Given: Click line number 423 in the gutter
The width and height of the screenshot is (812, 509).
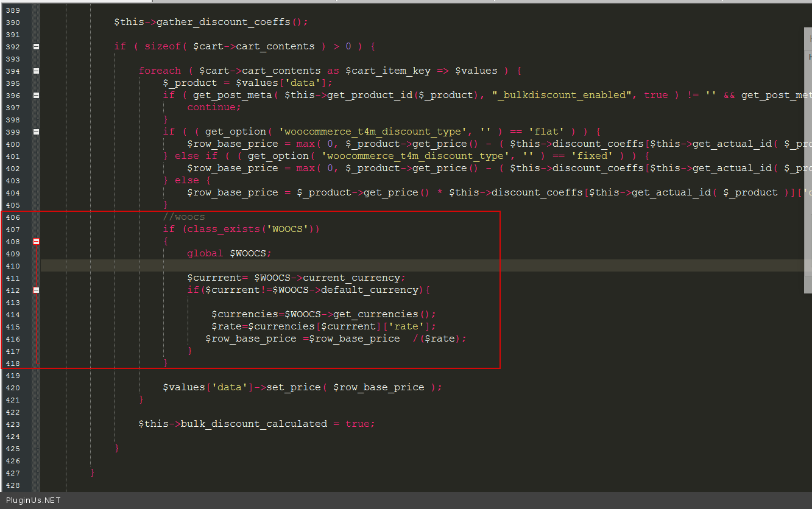Looking at the screenshot, I should coord(12,424).
